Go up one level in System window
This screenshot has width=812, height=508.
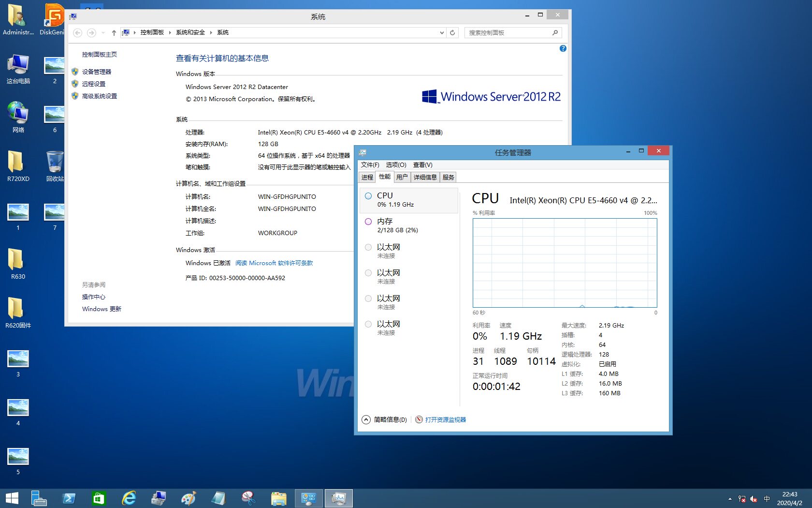click(114, 33)
